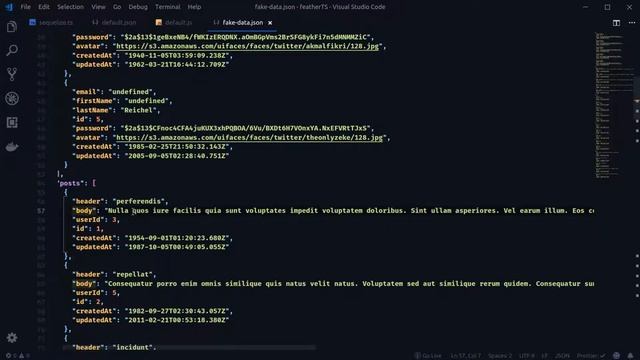Open the Debug menu
The image size is (640, 360).
[x=138, y=7]
